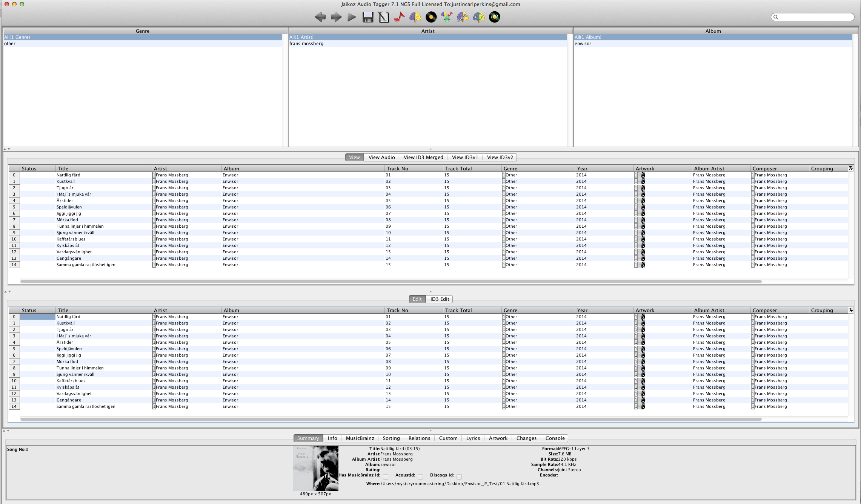
Task: Click the clipboard checklist toolbar icon
Action: 383,17
